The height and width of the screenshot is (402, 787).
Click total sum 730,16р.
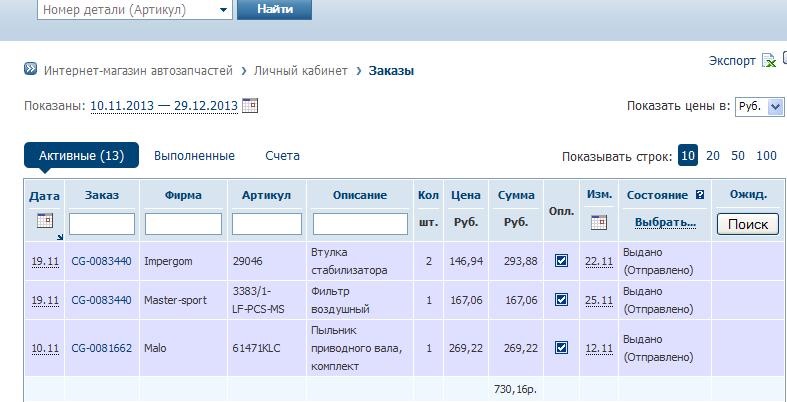(515, 389)
